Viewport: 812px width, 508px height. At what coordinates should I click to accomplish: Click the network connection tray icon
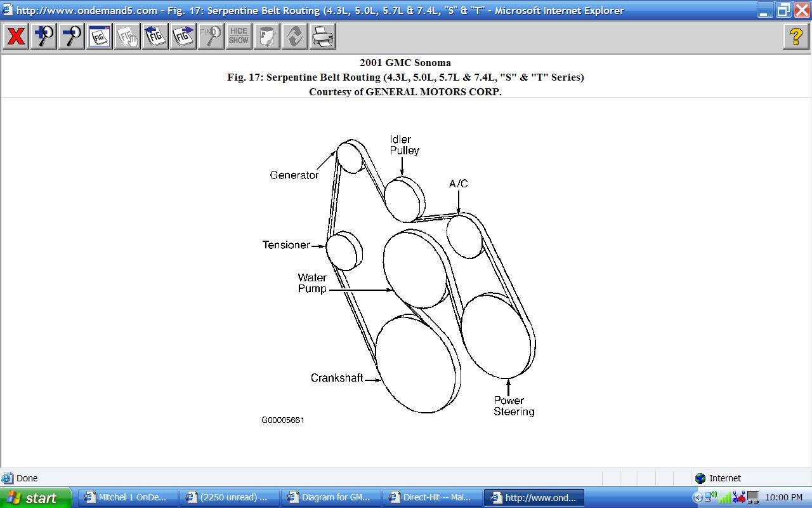(x=710, y=497)
